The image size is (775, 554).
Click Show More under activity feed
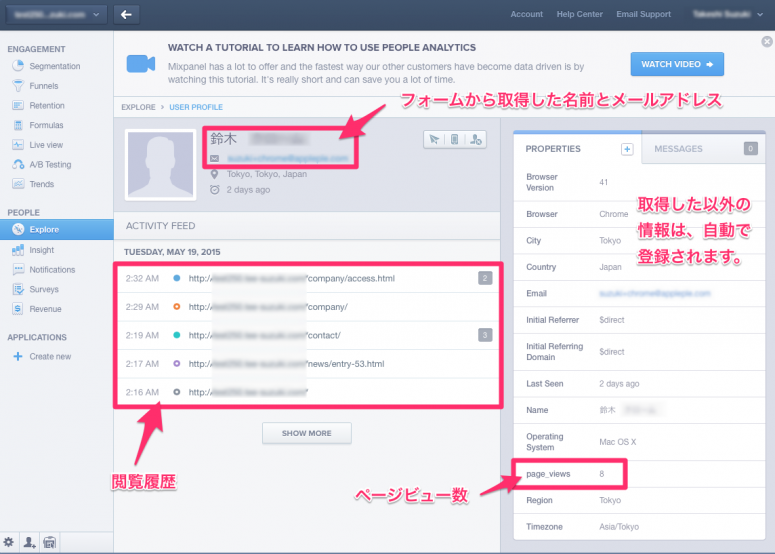(x=306, y=433)
